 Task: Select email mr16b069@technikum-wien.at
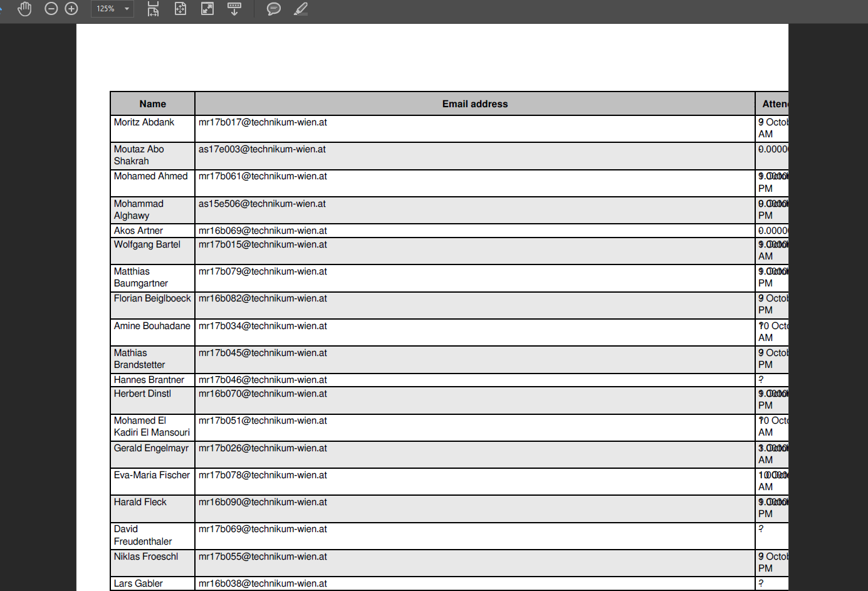263,231
